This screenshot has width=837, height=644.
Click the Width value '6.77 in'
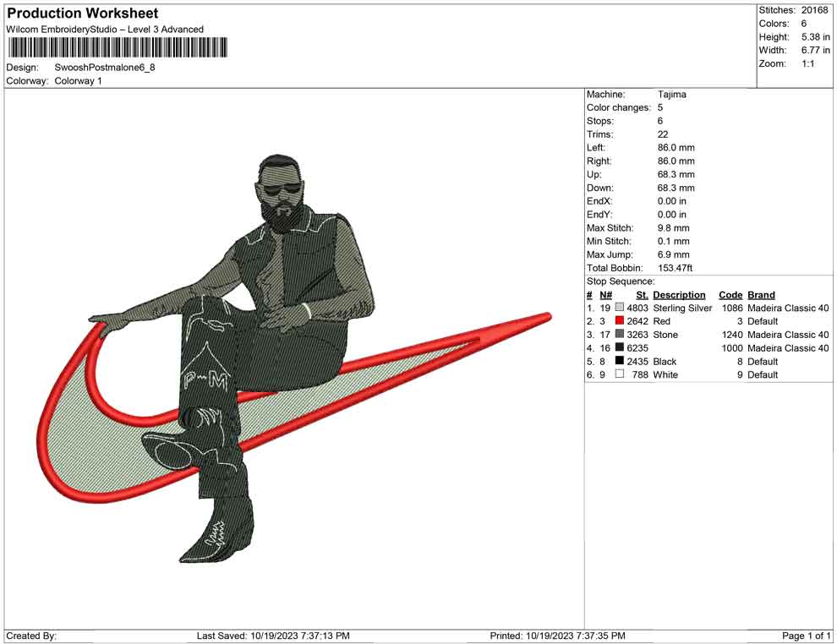coord(816,50)
